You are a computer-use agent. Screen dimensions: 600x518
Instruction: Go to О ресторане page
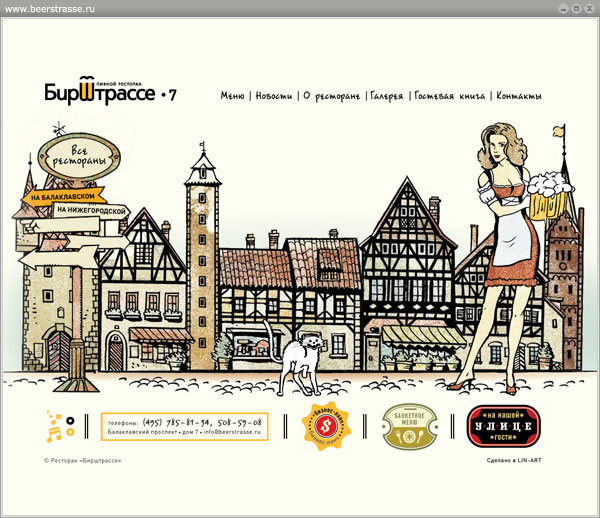point(332,96)
